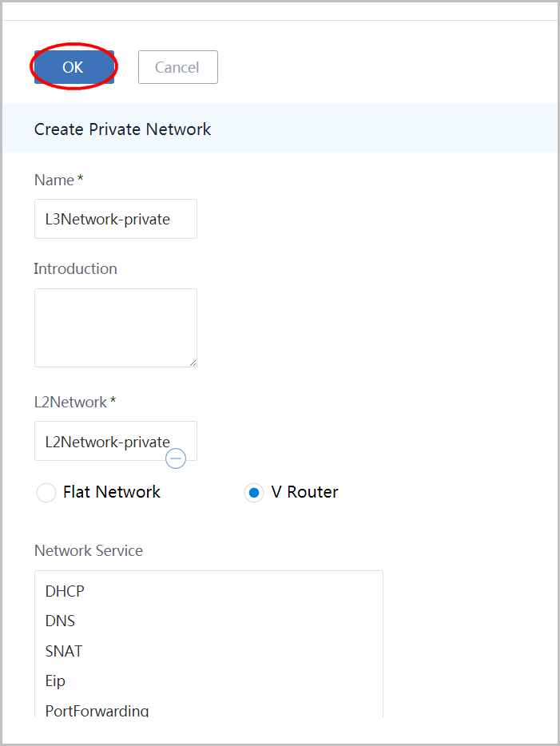The height and width of the screenshot is (746, 560).
Task: Click inside the Introduction text area
Action: pos(116,327)
